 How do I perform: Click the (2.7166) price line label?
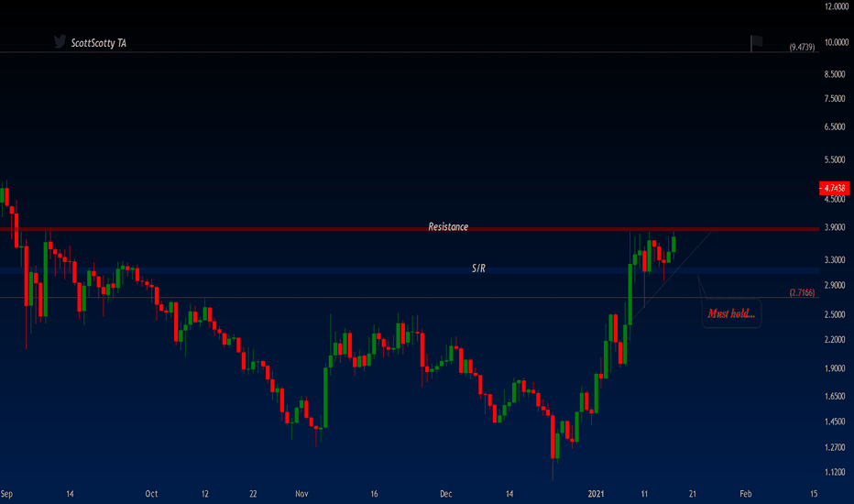point(802,292)
